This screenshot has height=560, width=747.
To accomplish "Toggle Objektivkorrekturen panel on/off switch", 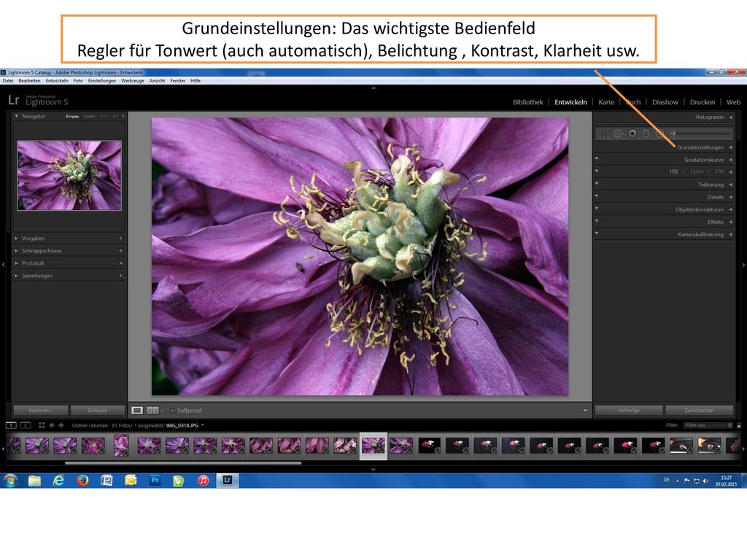I will (597, 208).
